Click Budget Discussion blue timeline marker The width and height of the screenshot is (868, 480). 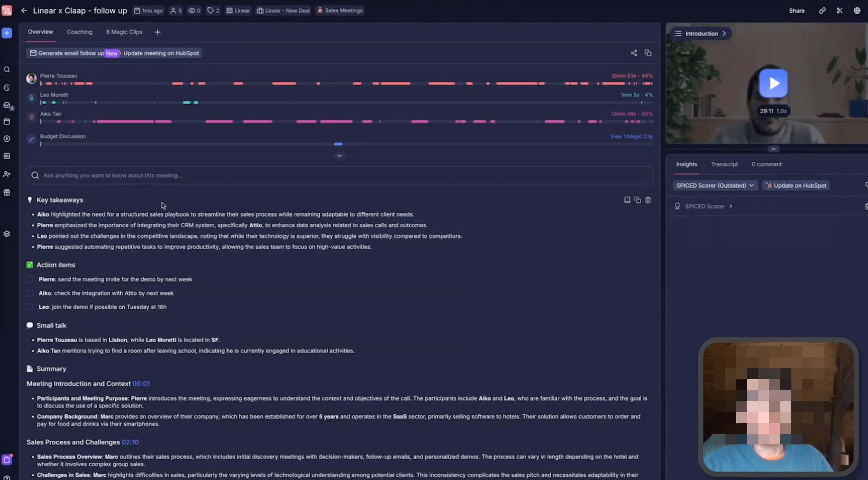tap(338, 144)
